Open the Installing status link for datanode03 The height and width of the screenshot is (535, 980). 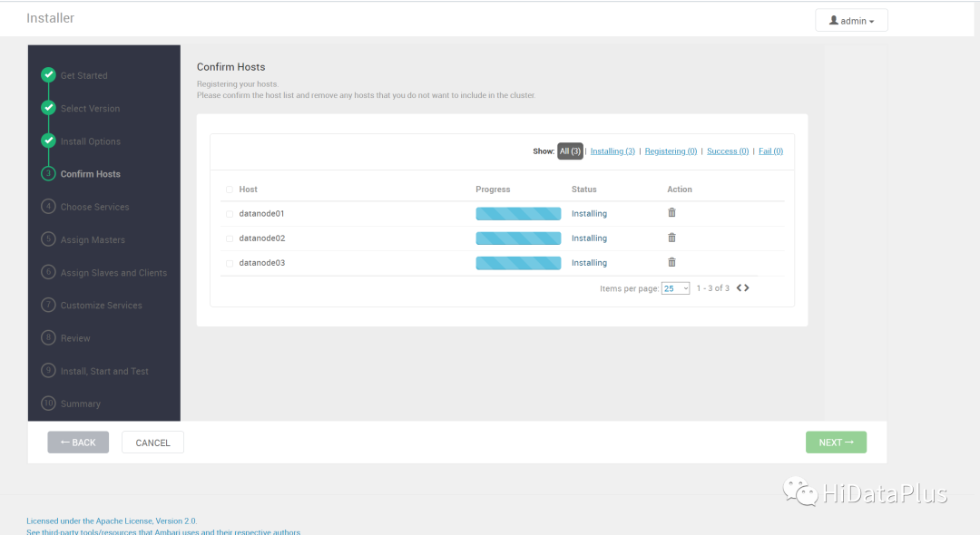589,263
